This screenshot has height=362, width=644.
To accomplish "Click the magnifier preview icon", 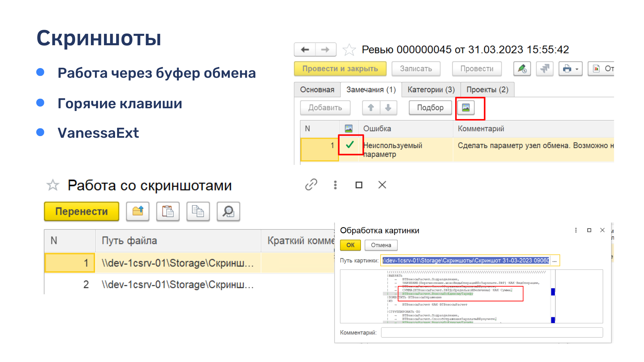I will point(228,211).
